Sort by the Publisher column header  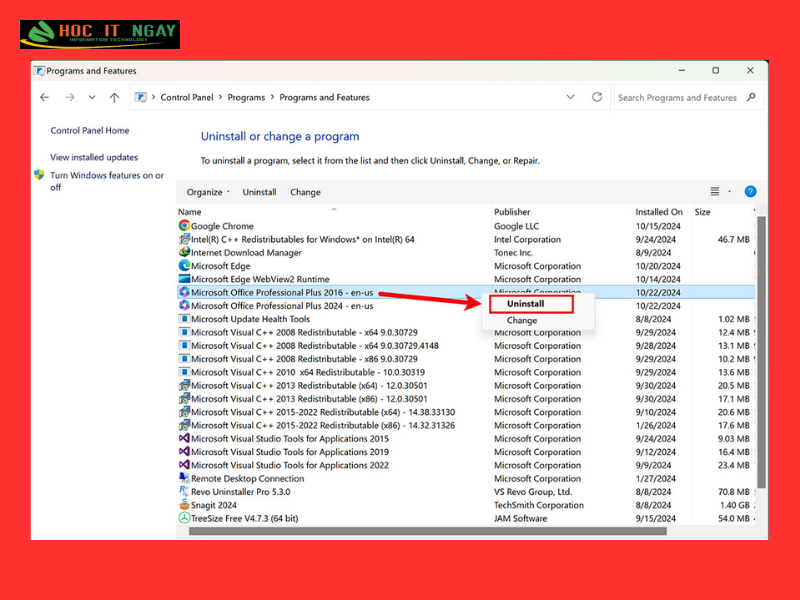pyautogui.click(x=512, y=212)
